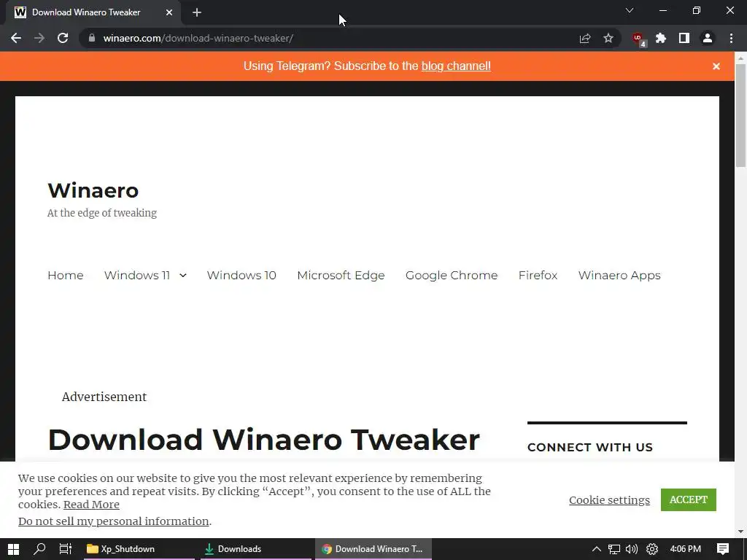Open the Firefox menu item
This screenshot has width=747, height=560.
(x=538, y=275)
